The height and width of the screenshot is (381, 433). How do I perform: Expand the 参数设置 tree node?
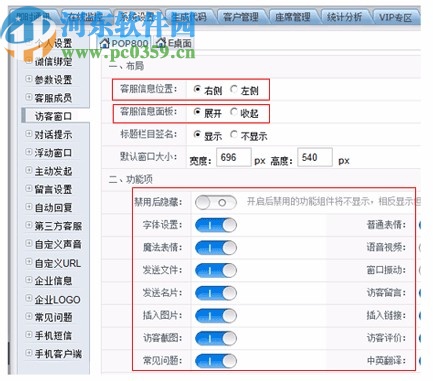[29, 79]
